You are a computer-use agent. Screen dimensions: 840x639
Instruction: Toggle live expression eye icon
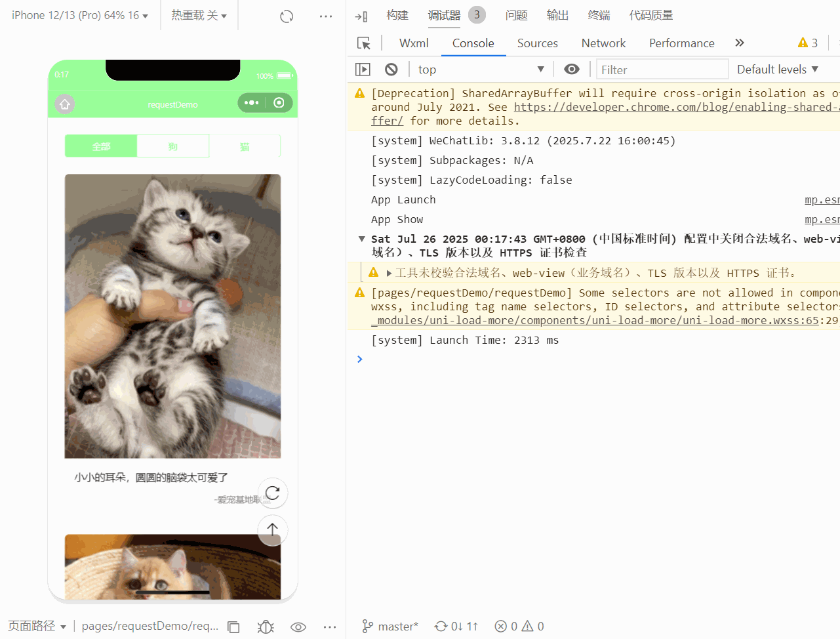[572, 69]
